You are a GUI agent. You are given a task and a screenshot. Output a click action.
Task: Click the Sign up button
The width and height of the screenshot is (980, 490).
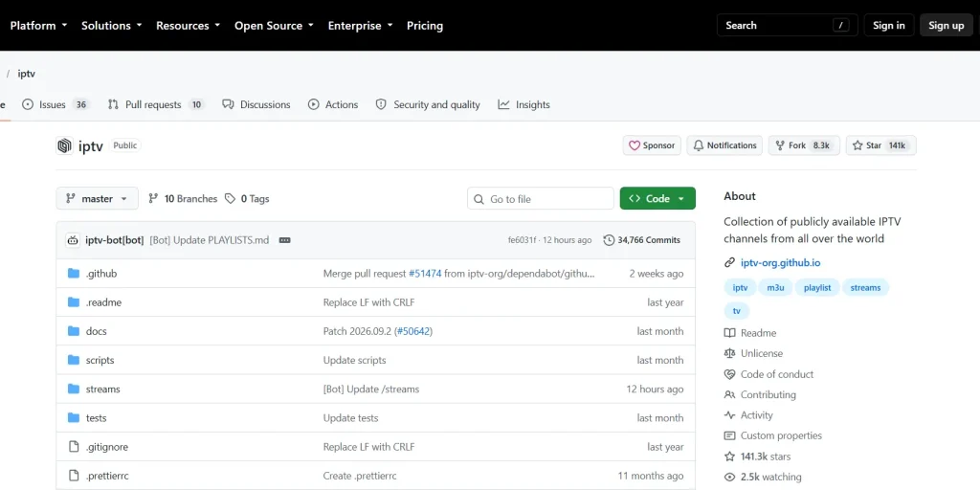coord(947,26)
